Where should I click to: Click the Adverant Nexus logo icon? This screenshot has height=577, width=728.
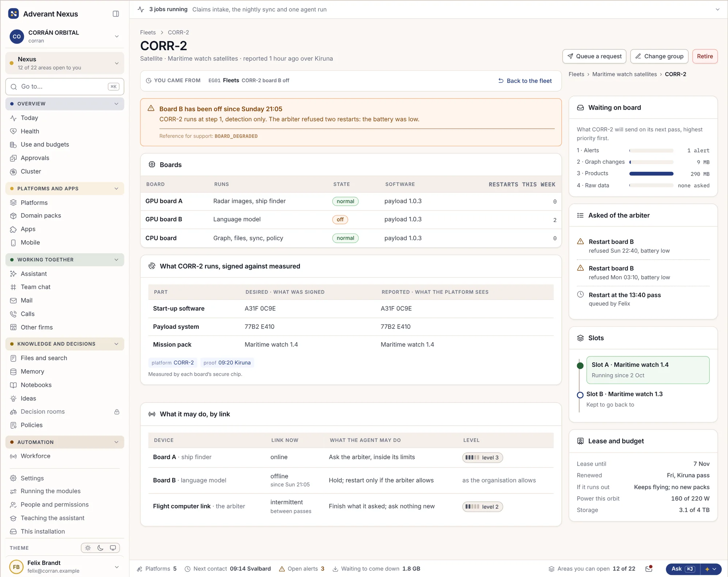pos(13,14)
